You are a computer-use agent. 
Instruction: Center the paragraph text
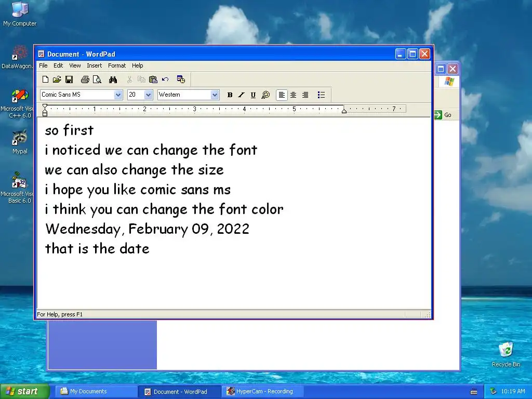(293, 95)
